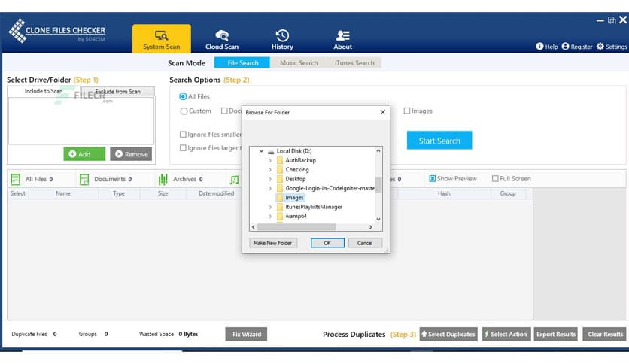The height and width of the screenshot is (364, 629).
Task: Click the All Files results icon
Action: click(16, 179)
